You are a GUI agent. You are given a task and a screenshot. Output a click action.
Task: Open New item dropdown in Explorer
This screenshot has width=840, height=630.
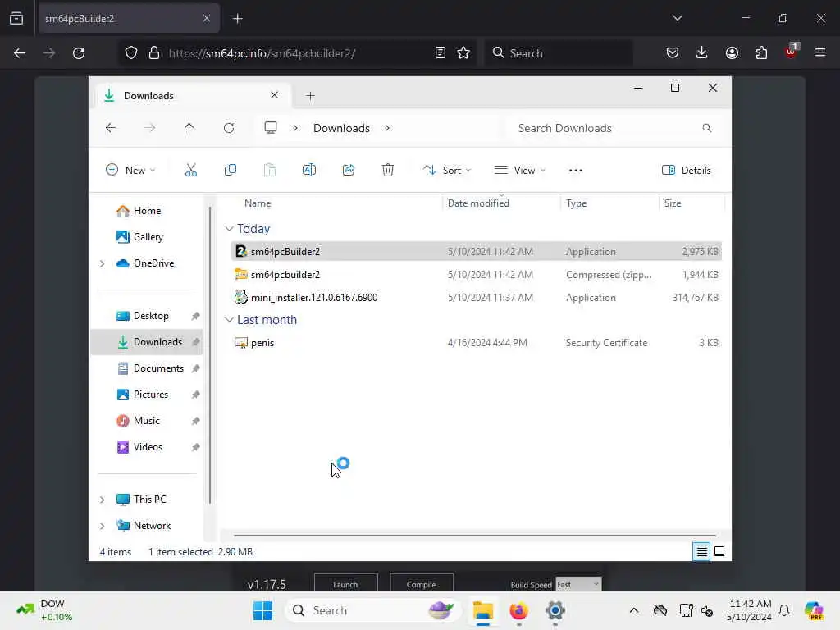click(x=130, y=171)
